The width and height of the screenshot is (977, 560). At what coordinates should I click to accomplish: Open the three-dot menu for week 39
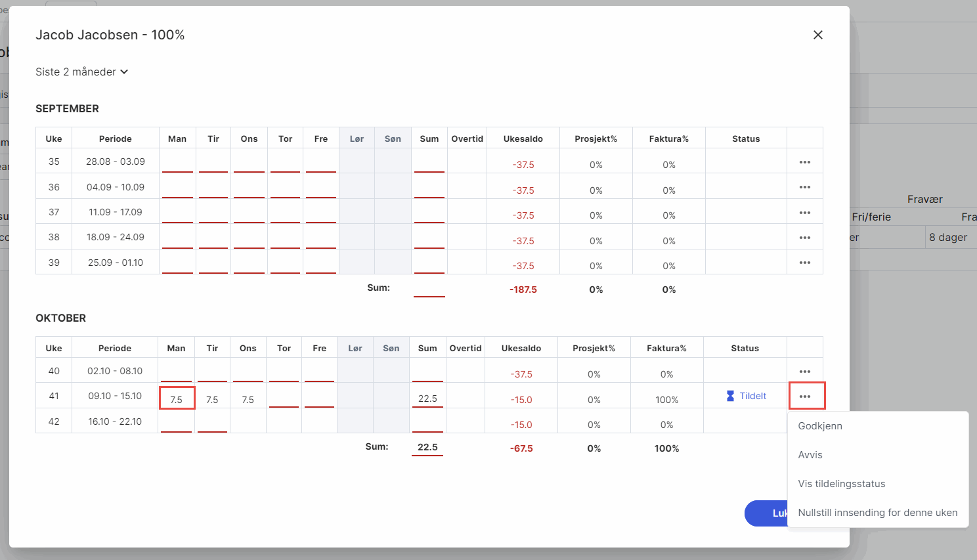(804, 263)
